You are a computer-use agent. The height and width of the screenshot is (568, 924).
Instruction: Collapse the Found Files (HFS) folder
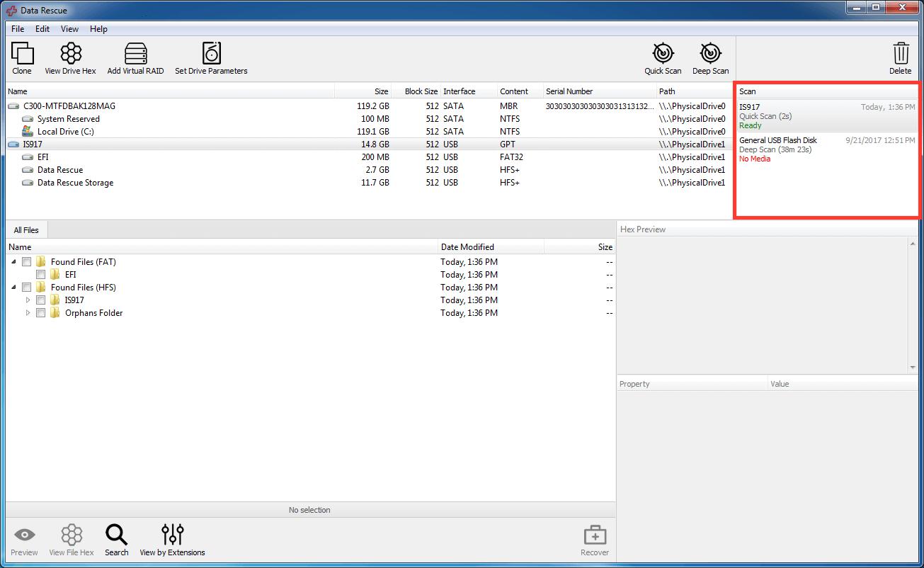click(x=13, y=287)
